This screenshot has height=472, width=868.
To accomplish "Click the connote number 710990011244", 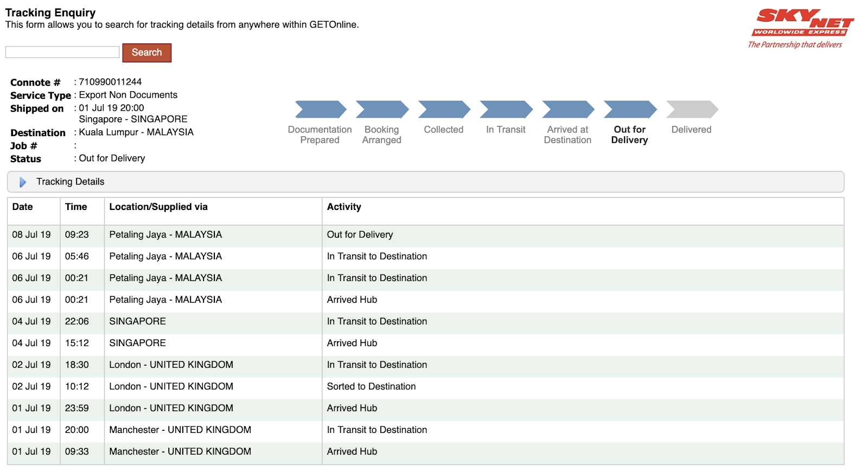I will tap(110, 82).
